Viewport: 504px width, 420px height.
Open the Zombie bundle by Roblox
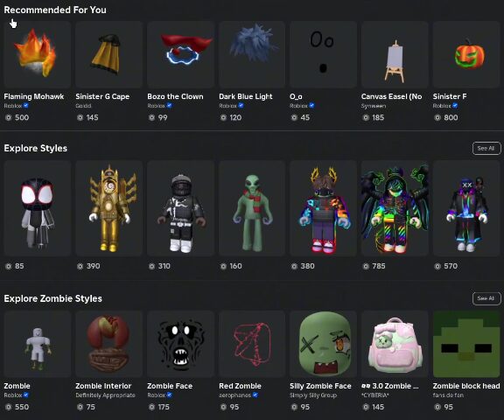[x=38, y=344]
